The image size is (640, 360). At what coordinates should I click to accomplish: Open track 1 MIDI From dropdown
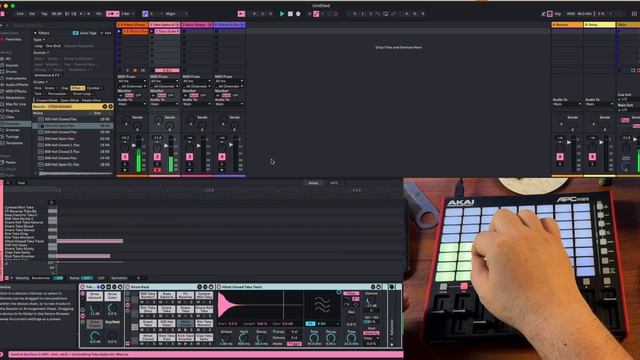[132, 81]
